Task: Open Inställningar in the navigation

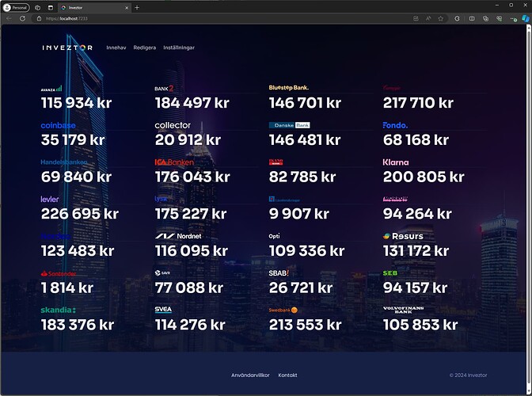Action: coord(179,48)
